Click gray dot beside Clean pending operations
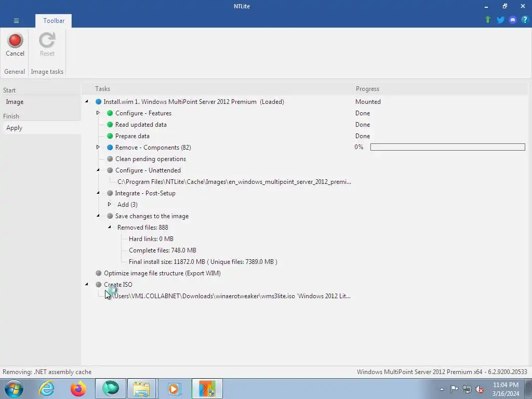 (110, 159)
